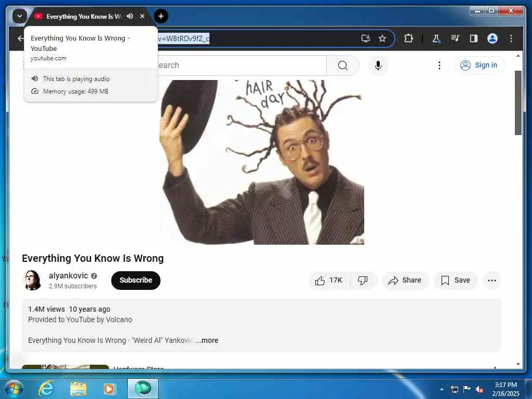Open the network tray icon
Viewport: 532px width, 399px height.
[454, 389]
